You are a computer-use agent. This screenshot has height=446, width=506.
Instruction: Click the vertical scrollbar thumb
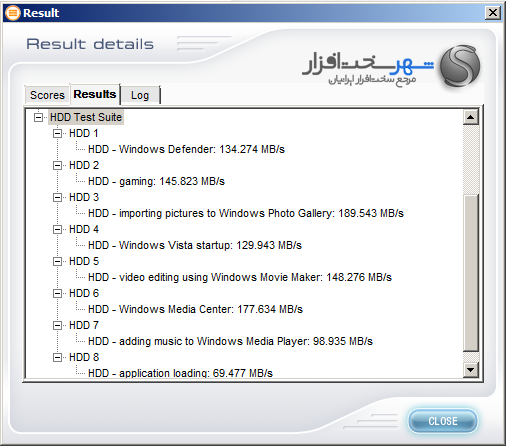[471, 273]
